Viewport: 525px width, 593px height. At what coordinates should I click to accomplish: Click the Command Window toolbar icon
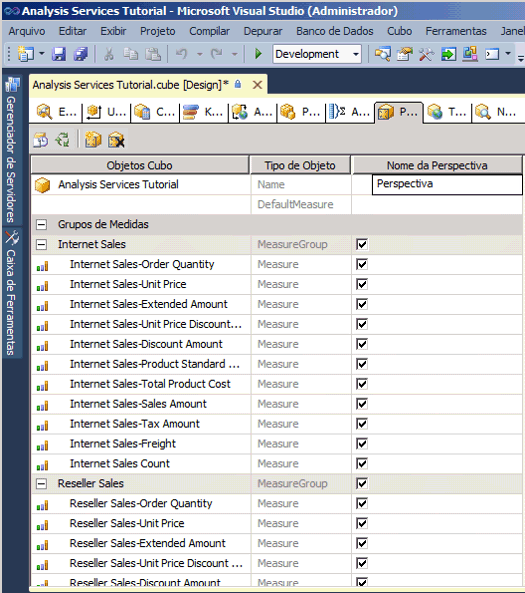pos(492,54)
